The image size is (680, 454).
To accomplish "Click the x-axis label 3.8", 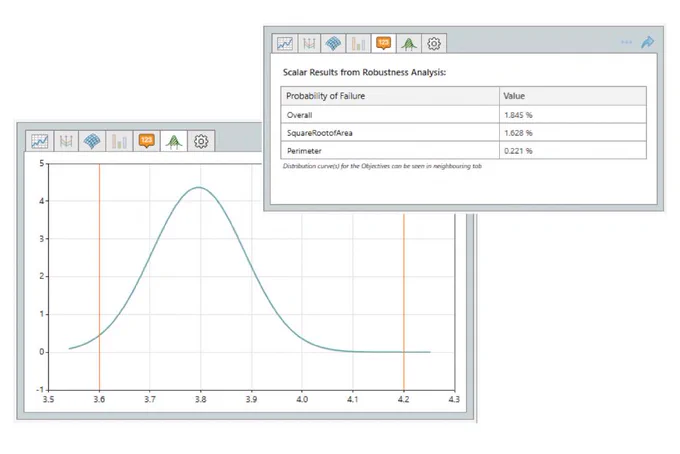I will (x=200, y=399).
